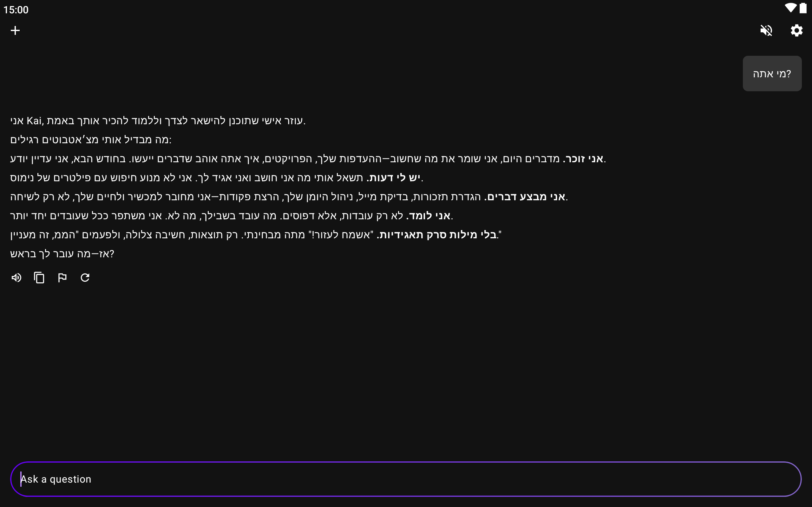812x507 pixels.
Task: Tap the 15:00 clock in status bar
Action: (16, 10)
